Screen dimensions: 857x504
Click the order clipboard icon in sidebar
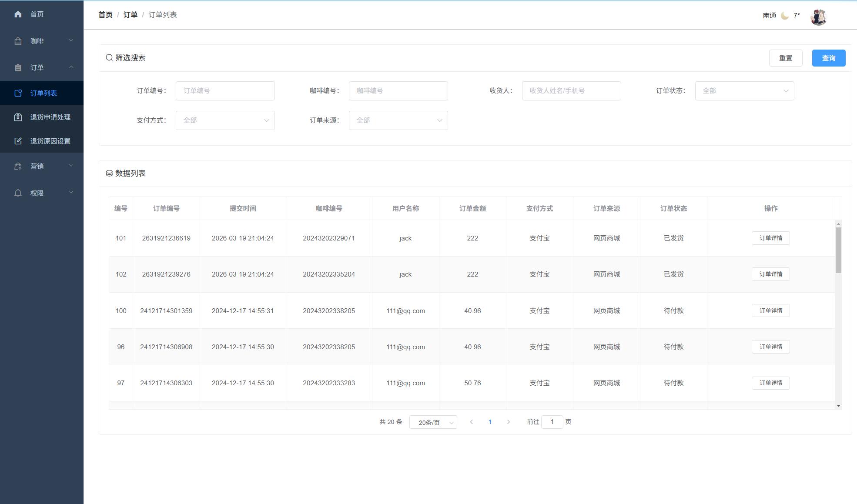click(x=18, y=67)
